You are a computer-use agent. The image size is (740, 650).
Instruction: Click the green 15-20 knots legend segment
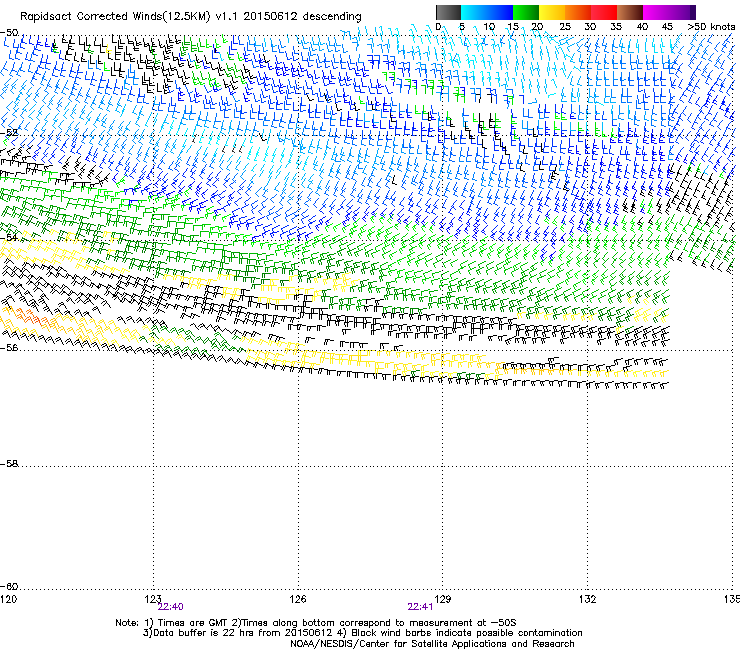(526, 12)
